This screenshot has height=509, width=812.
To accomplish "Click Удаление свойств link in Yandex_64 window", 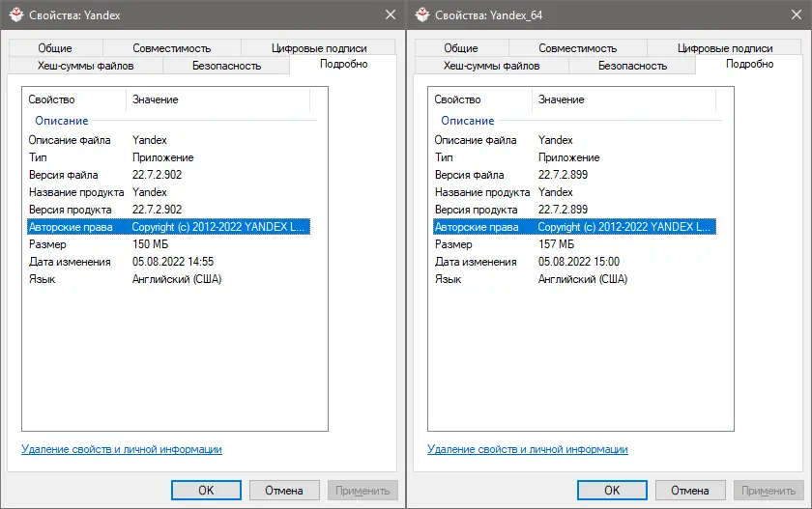I will (x=528, y=449).
